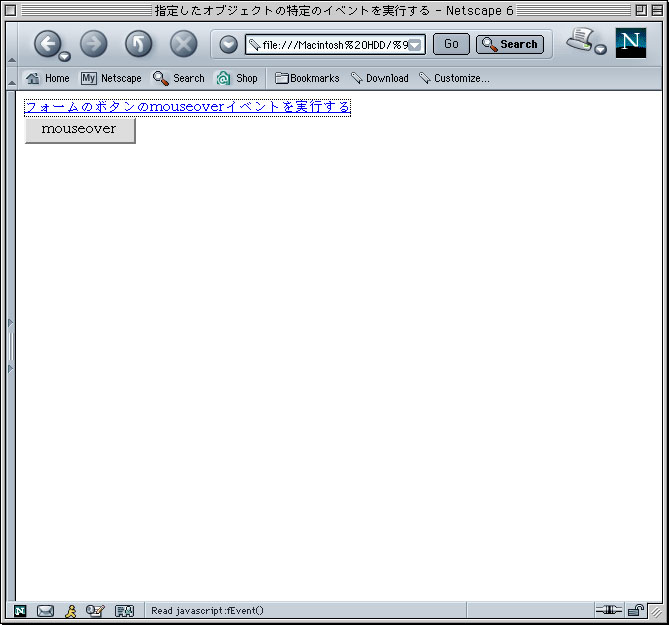Open Composer icon in status bar
Screen dimensions: 669x625
tap(95, 611)
